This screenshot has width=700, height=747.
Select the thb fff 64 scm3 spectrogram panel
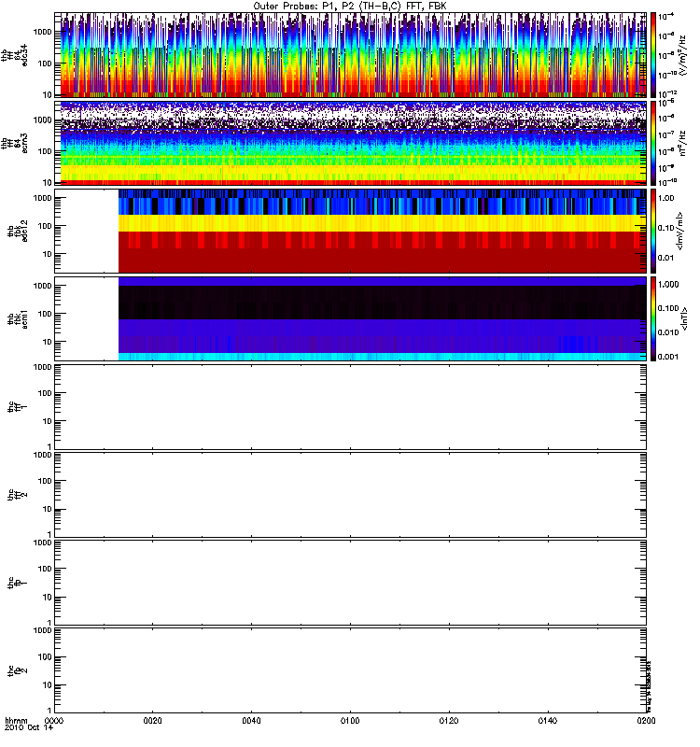pyautogui.click(x=351, y=144)
